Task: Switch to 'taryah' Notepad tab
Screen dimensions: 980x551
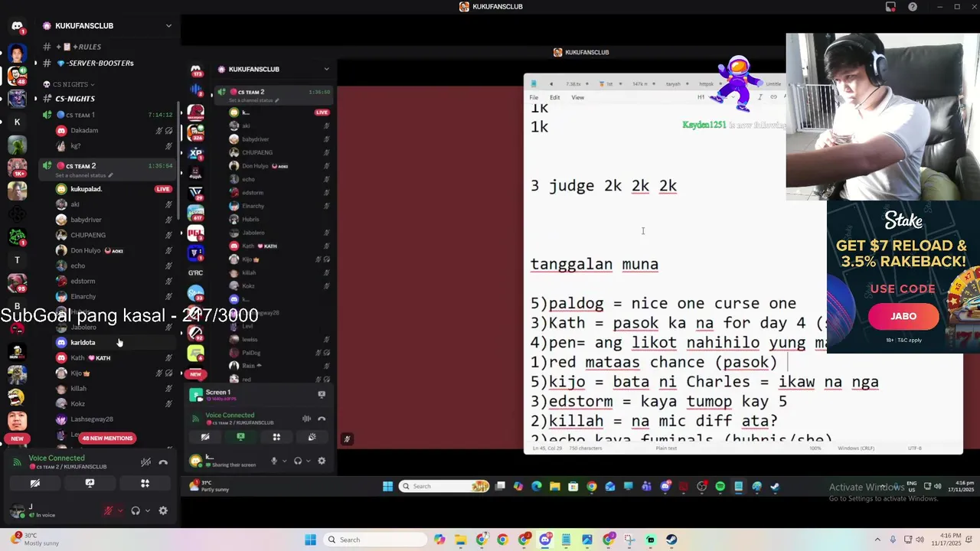Action: pyautogui.click(x=674, y=83)
